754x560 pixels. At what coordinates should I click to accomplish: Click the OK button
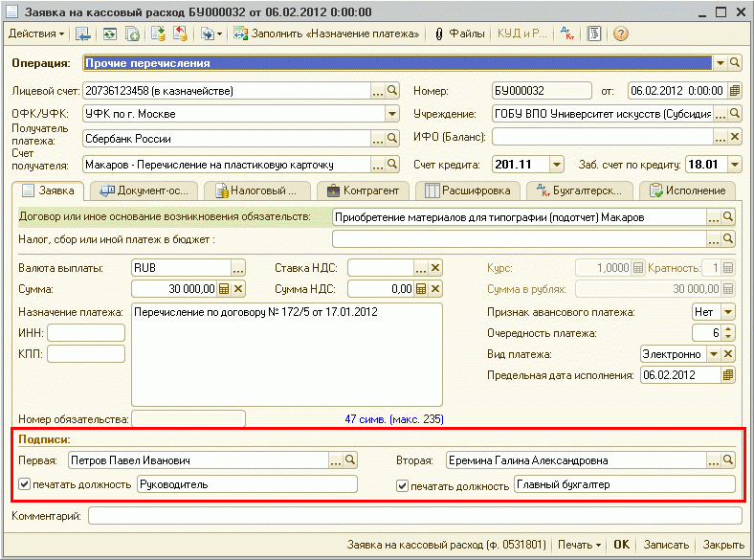(622, 545)
